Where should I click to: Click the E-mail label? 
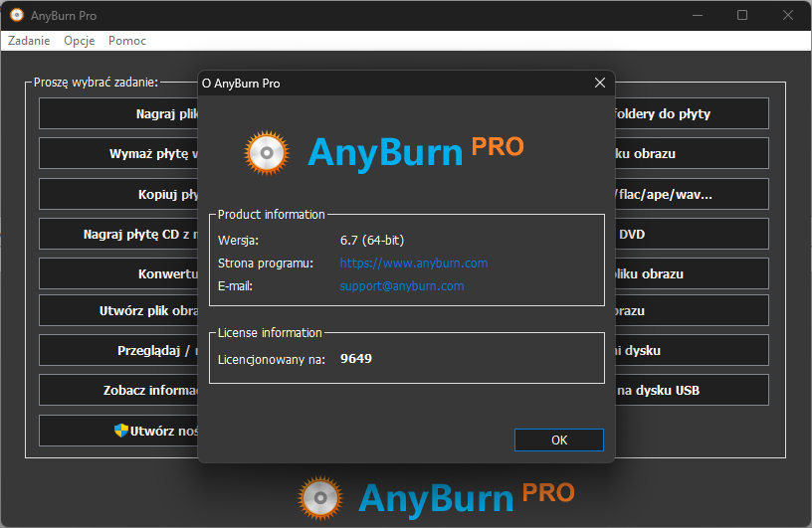pos(235,285)
